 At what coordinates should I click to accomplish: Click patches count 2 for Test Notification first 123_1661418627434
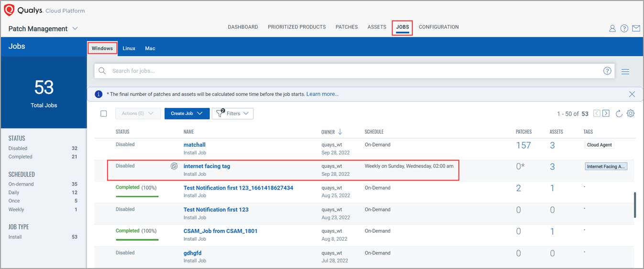click(x=519, y=189)
